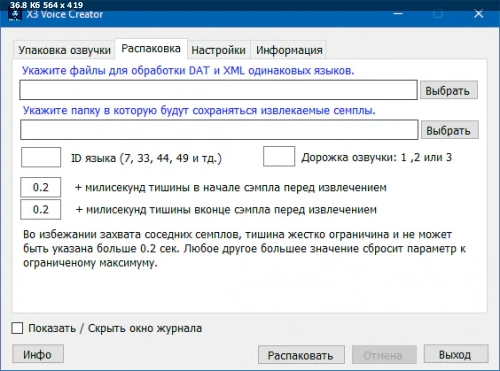Select the Распаковка tab
Image resolution: width=500 pixels, height=371 pixels.
[151, 49]
